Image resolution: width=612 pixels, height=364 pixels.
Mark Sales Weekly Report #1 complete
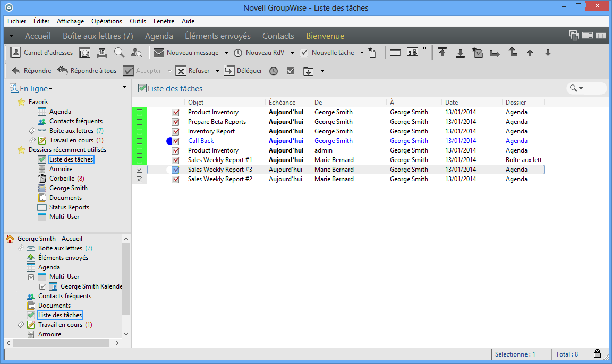[x=139, y=160]
